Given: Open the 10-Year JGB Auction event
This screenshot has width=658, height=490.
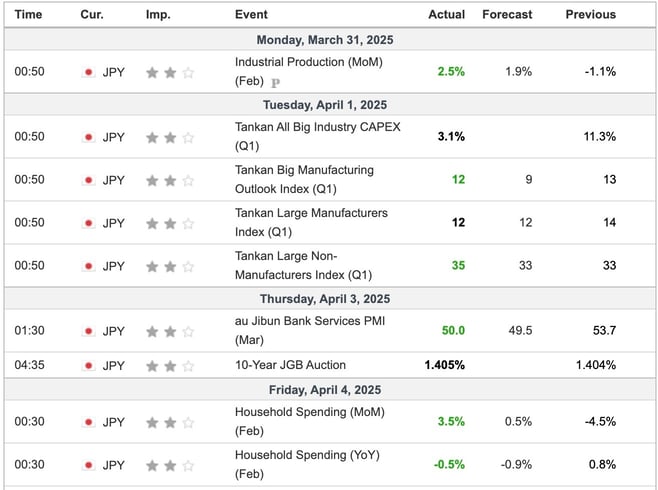Looking at the screenshot, I should pos(290,365).
